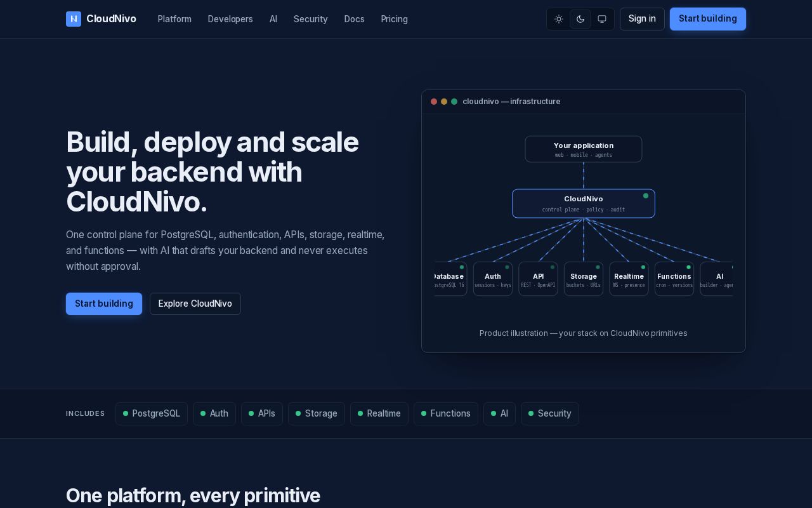Click the AI chip in Includes row
This screenshot has width=812, height=508.
pos(500,413)
